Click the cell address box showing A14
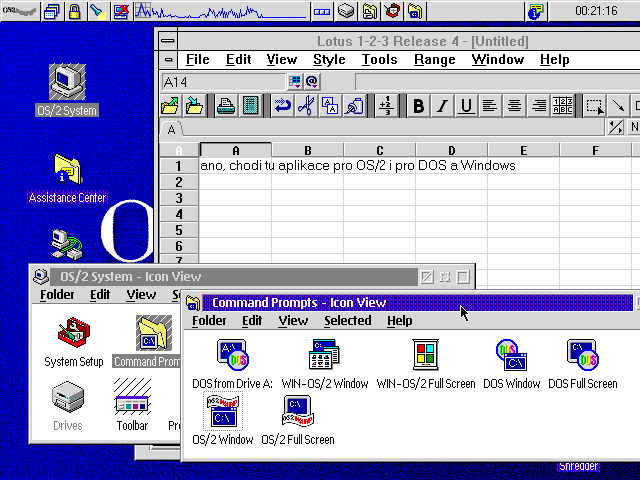Image resolution: width=640 pixels, height=480 pixels. (223, 82)
